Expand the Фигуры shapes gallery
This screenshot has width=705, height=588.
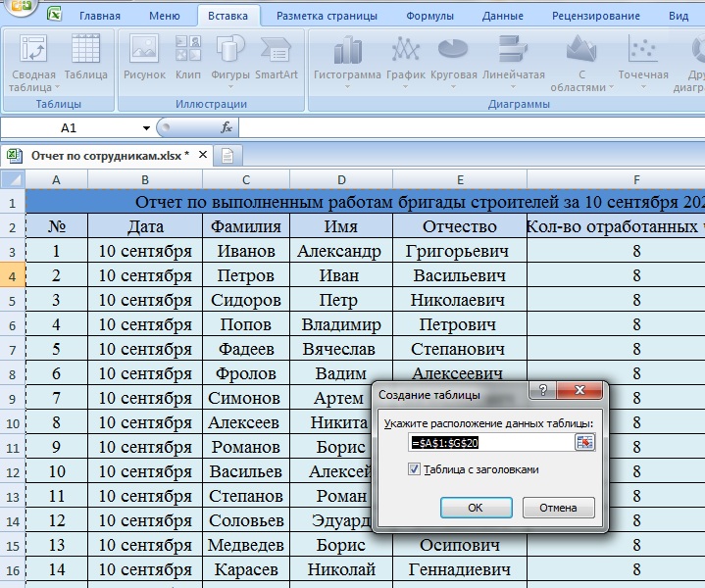pyautogui.click(x=230, y=58)
